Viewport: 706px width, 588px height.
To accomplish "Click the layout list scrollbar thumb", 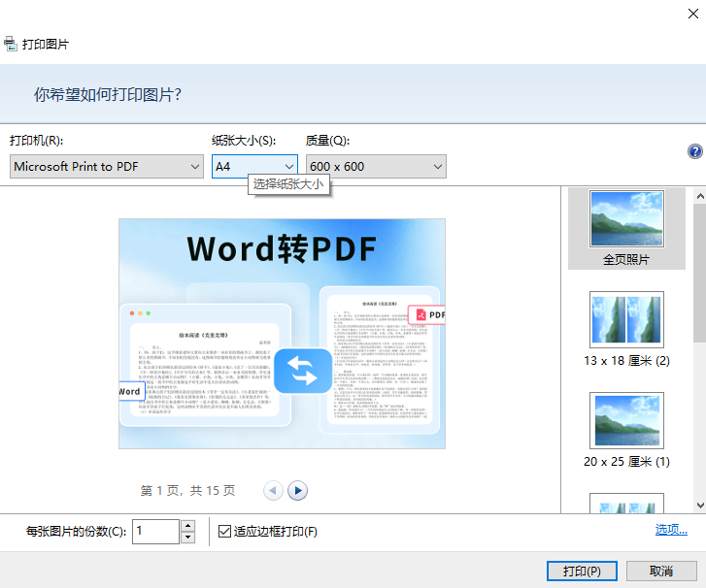I will [700, 273].
